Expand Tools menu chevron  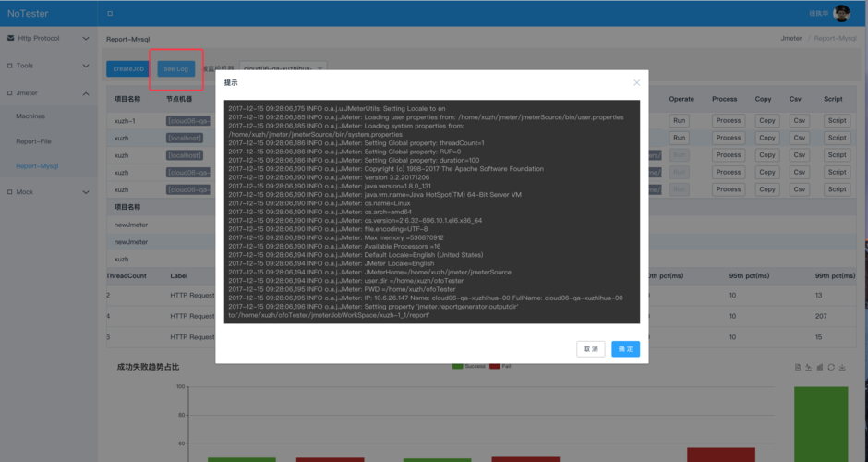(x=86, y=66)
